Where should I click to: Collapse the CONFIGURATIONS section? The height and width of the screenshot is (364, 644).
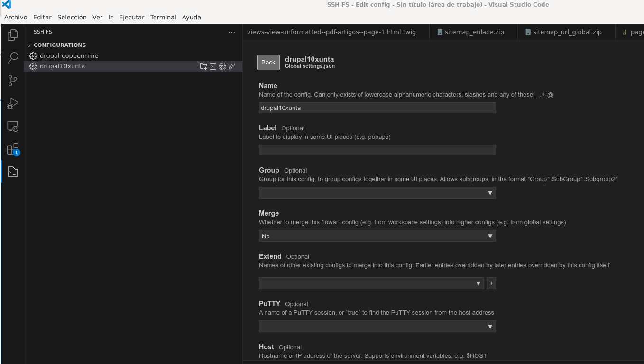[29, 45]
